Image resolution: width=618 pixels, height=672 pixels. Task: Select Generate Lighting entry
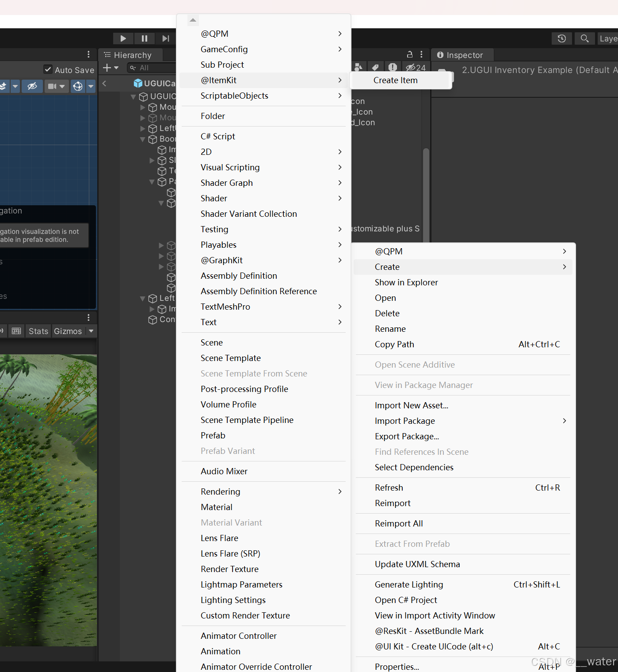[463, 584]
